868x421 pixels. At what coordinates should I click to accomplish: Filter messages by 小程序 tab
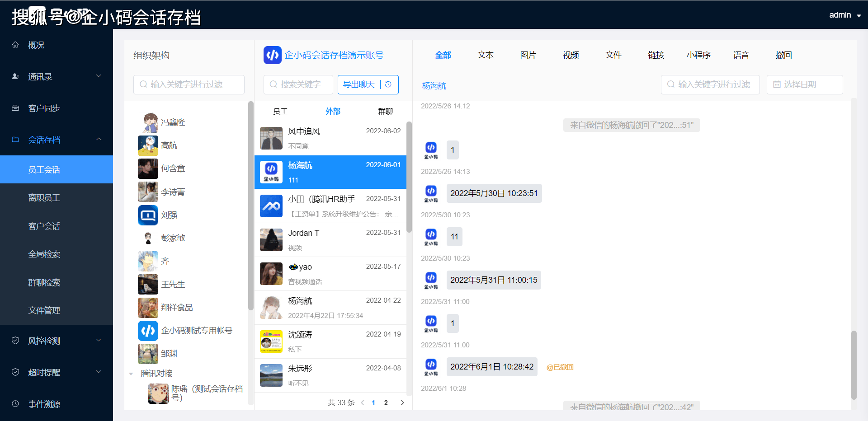(x=698, y=55)
